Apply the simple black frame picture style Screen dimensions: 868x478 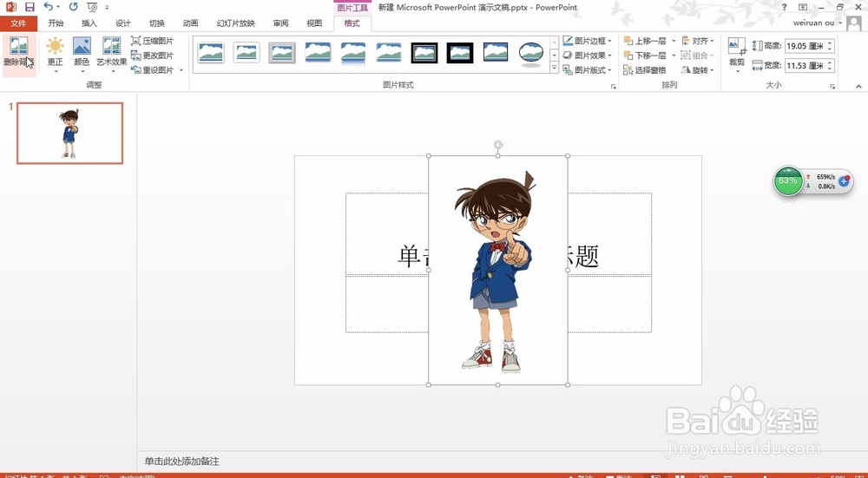click(x=496, y=53)
